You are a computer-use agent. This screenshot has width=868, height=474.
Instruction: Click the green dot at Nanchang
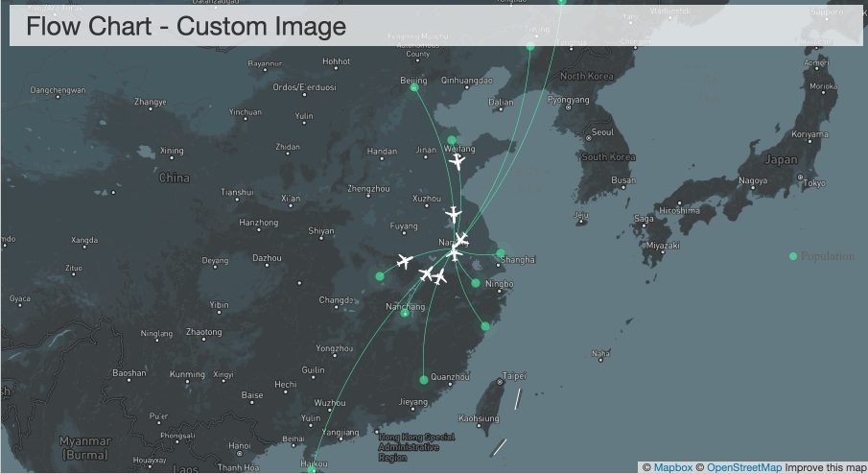[405, 313]
